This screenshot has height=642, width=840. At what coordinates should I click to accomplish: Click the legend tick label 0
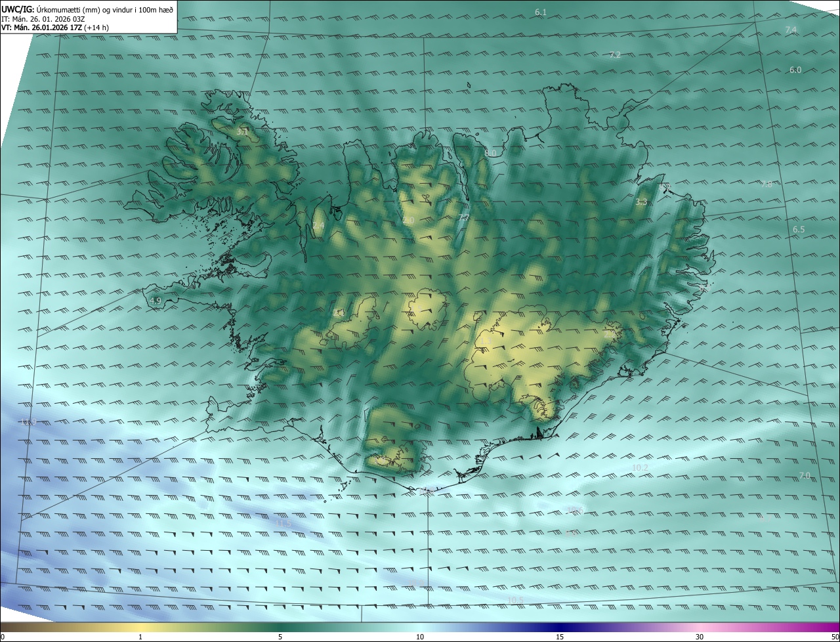3,637
